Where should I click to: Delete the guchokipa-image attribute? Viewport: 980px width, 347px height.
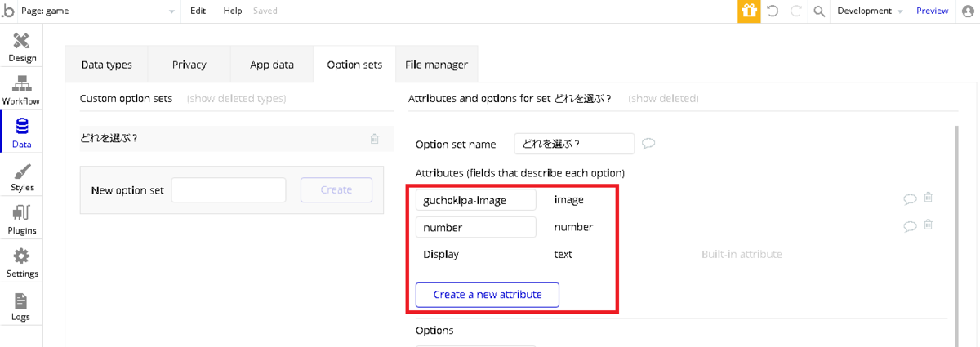929,198
